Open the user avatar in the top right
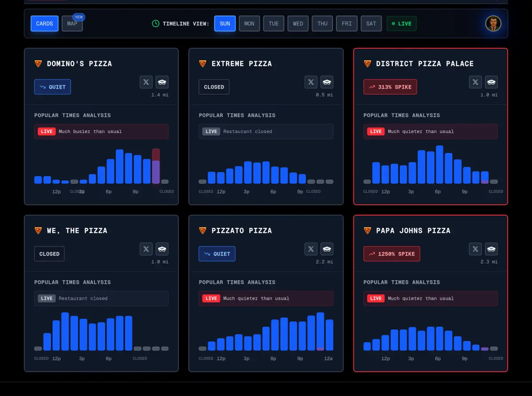 point(493,24)
